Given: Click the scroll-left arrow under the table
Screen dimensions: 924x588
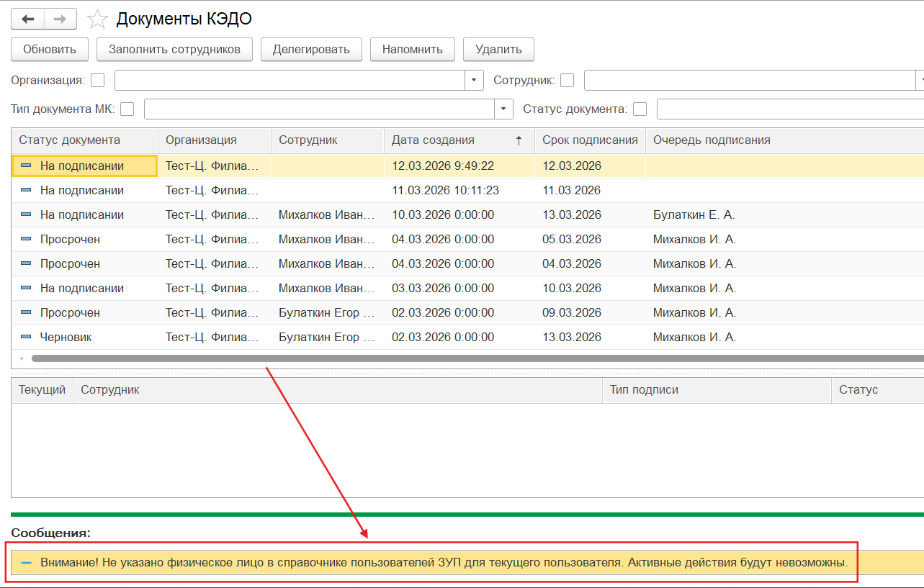Looking at the screenshot, I should [x=22, y=358].
